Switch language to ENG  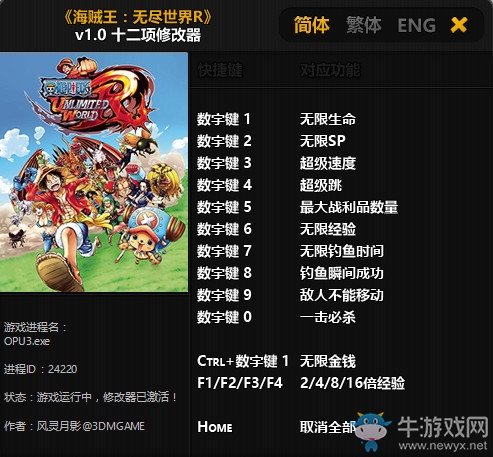tap(416, 25)
